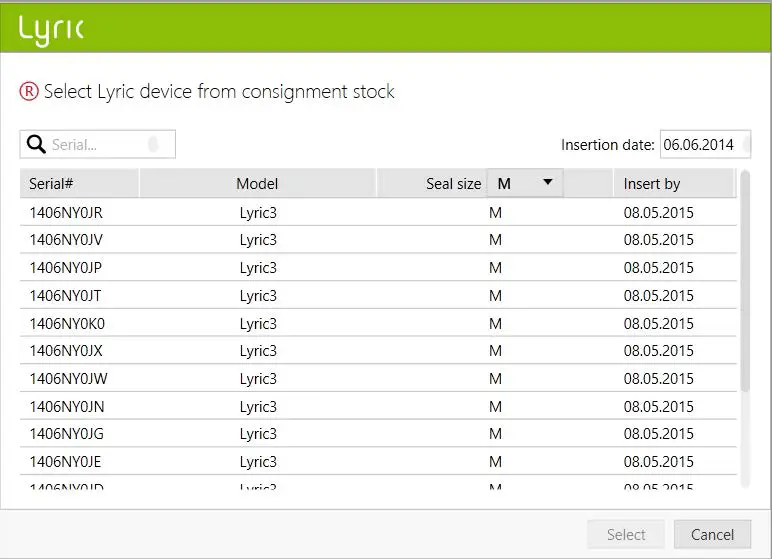Click date 08.05.2015 in 1406NY0JV row

[x=659, y=240]
